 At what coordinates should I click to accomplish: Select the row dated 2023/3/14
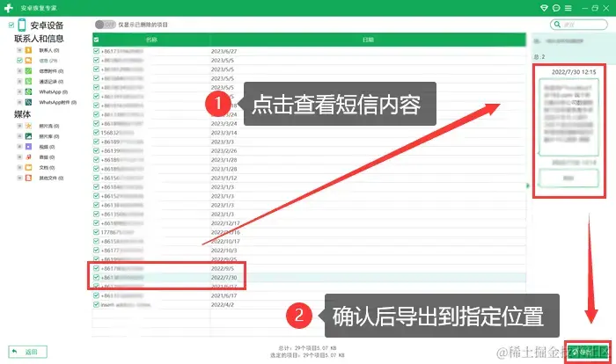click(309, 133)
